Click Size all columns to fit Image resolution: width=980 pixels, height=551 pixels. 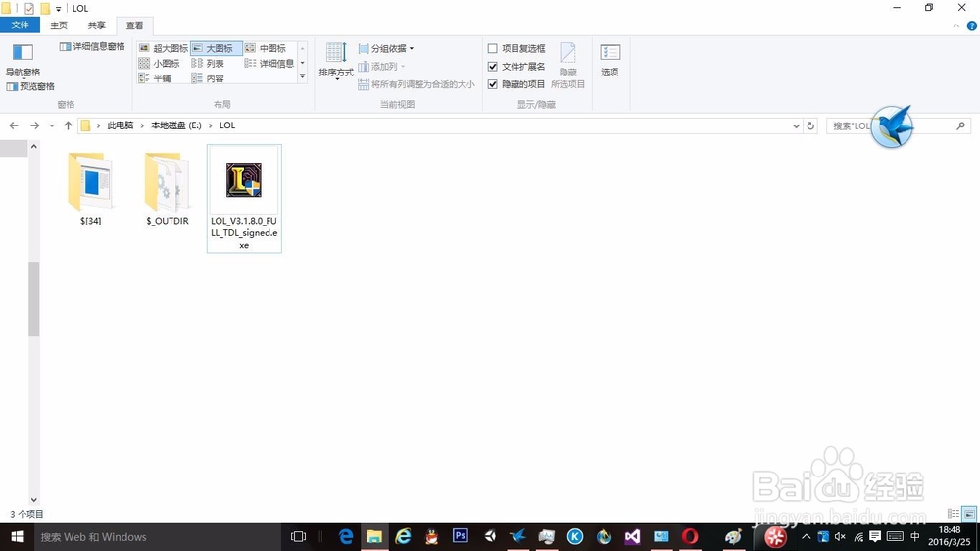(416, 83)
